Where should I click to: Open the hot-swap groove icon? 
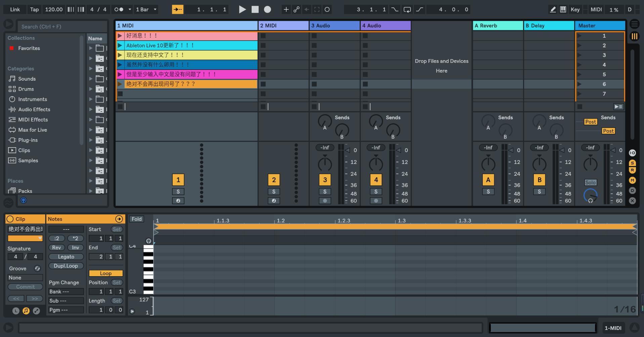tap(37, 268)
